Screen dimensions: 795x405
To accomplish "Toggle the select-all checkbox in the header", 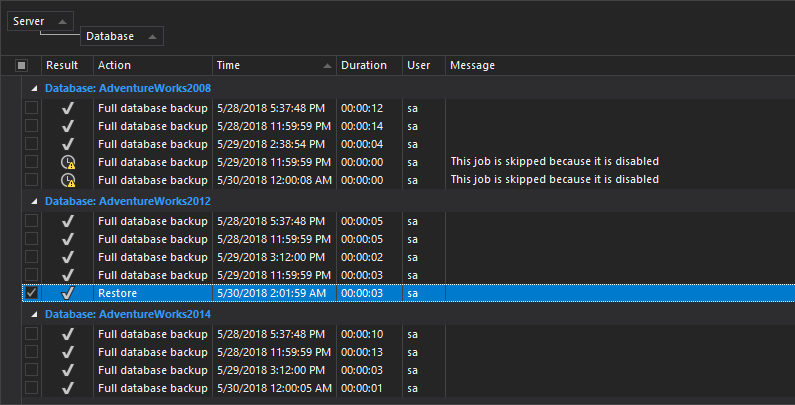I will (22, 66).
